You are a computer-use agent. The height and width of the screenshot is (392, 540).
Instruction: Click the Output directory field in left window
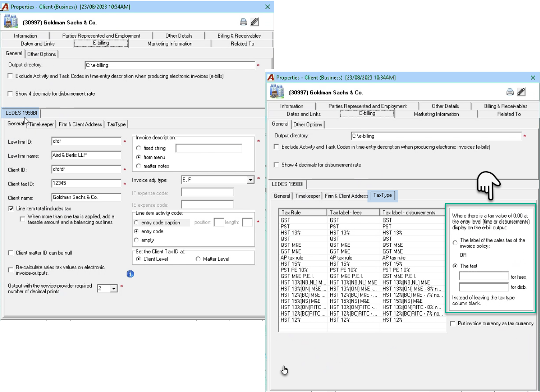point(170,65)
